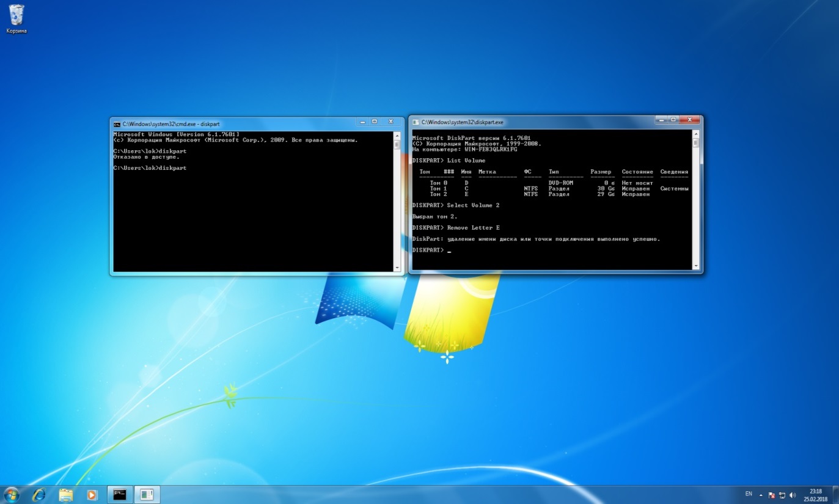The width and height of the screenshot is (839, 504).
Task: Switch to cmd.exe taskbar button
Action: click(x=120, y=495)
